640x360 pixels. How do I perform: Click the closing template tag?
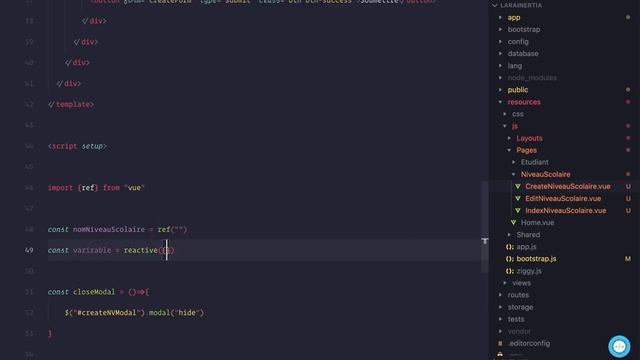click(71, 104)
